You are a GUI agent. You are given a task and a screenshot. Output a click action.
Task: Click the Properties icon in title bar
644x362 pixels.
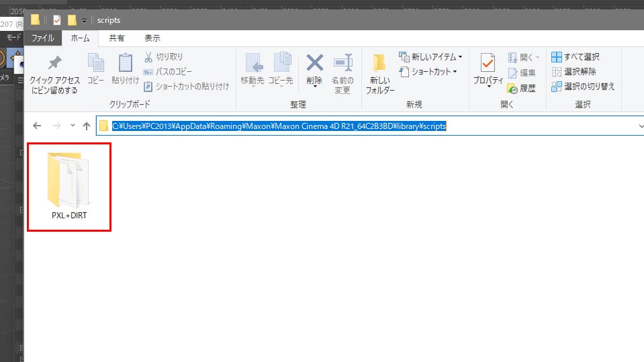(57, 20)
